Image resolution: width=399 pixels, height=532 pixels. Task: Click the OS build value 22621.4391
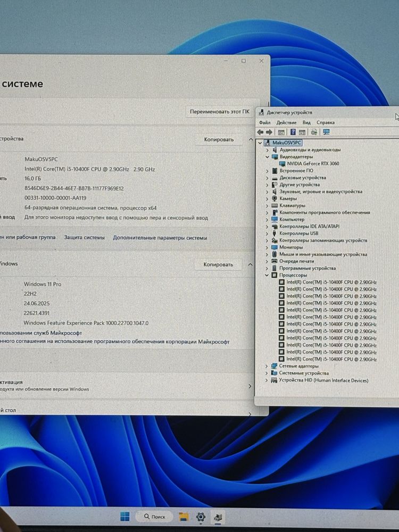36,313
